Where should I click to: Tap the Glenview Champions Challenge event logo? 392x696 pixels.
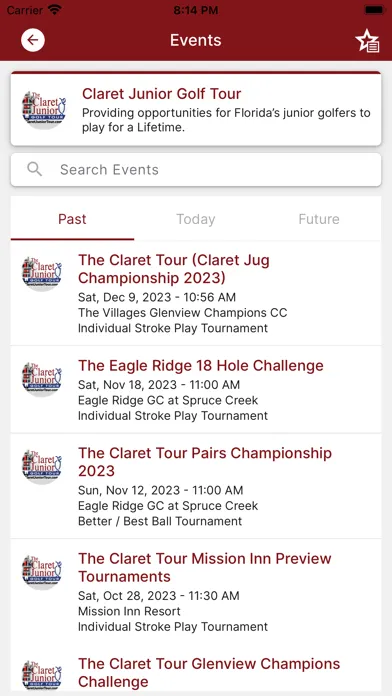point(42,676)
